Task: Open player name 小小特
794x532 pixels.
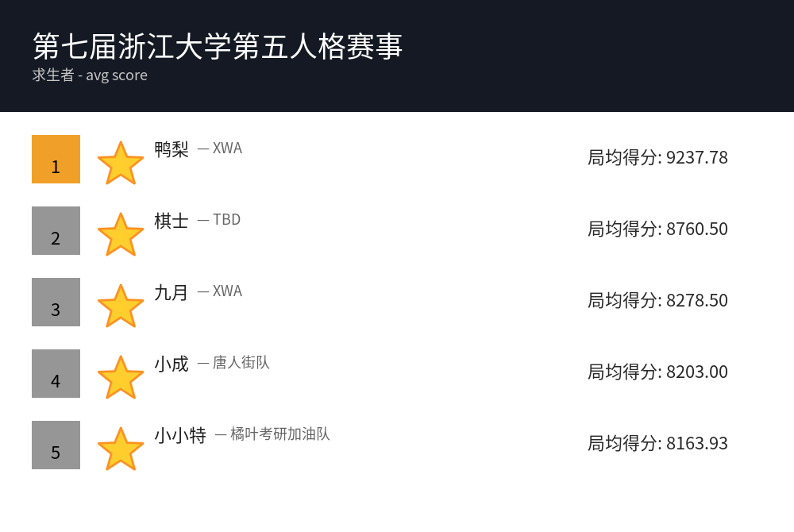Action: [180, 435]
